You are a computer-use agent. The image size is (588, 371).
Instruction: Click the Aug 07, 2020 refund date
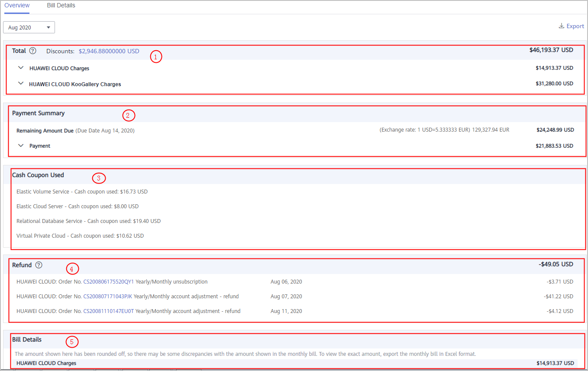coord(286,297)
